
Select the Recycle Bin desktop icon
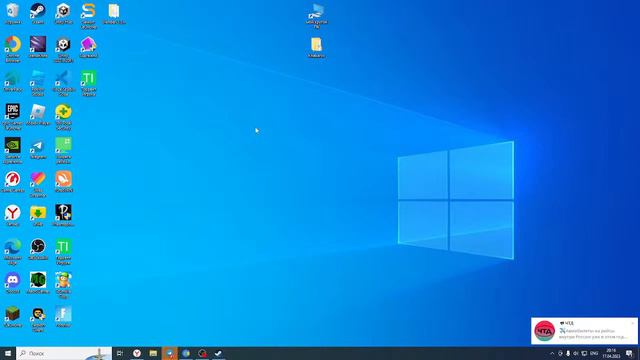[x=13, y=14]
